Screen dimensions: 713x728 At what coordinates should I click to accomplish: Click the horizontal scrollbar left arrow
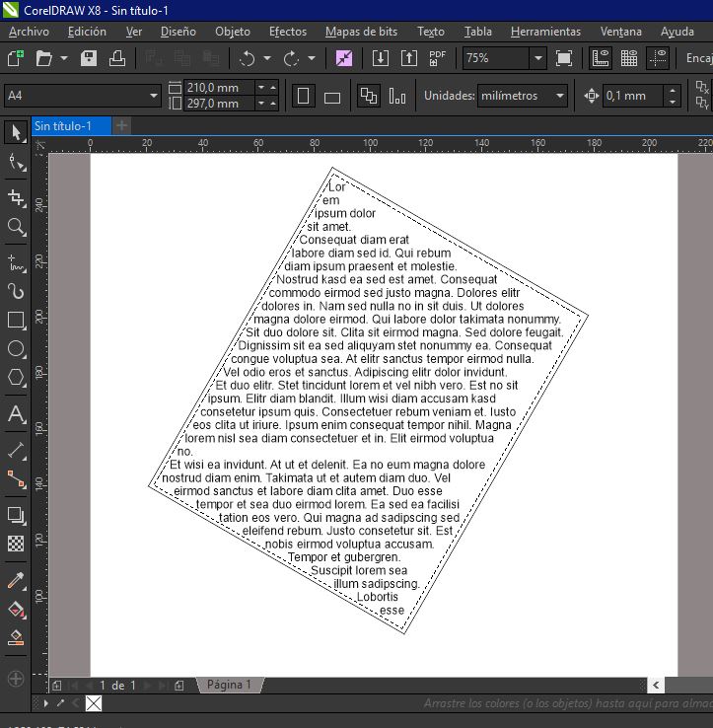(656, 685)
